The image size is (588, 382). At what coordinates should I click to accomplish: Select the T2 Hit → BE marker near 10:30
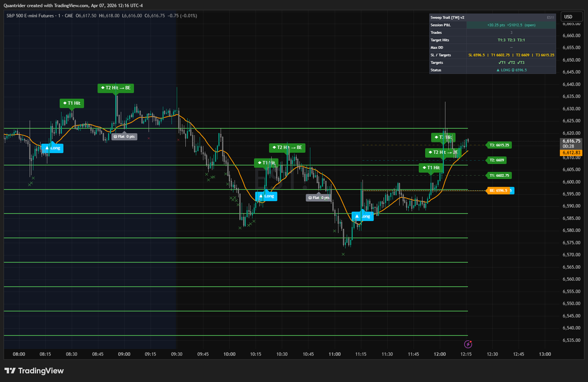(x=287, y=147)
